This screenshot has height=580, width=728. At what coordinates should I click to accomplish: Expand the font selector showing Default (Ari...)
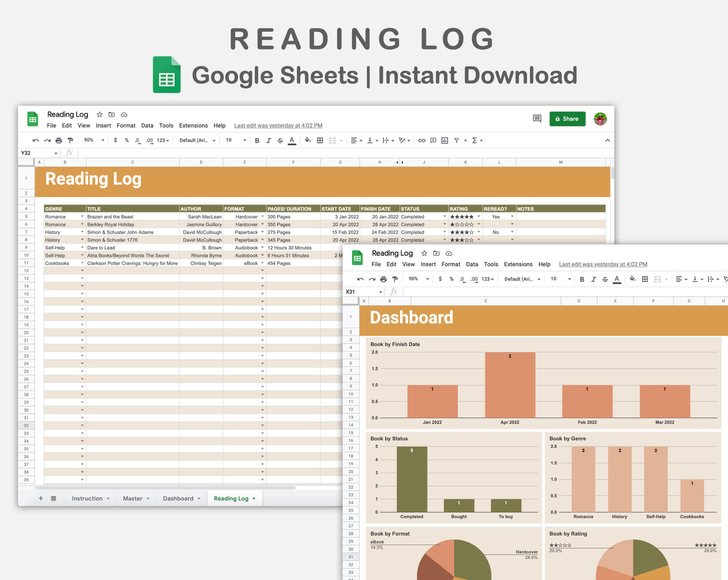pos(196,140)
